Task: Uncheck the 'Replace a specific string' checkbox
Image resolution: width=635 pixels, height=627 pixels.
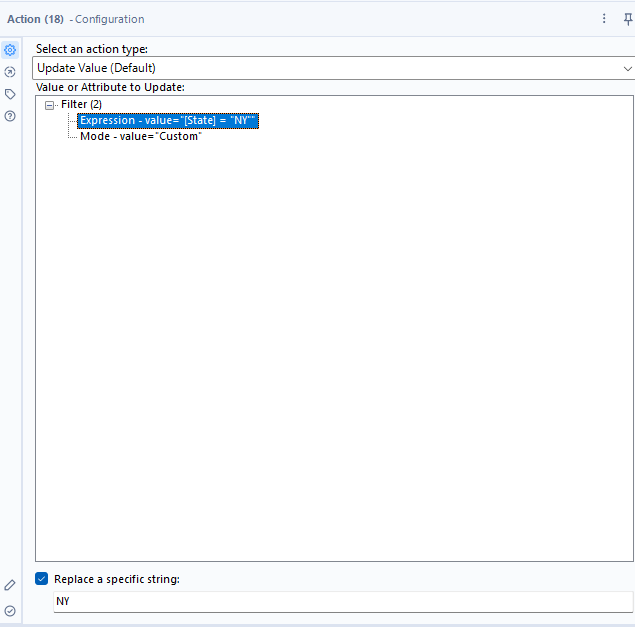Action: click(x=42, y=579)
